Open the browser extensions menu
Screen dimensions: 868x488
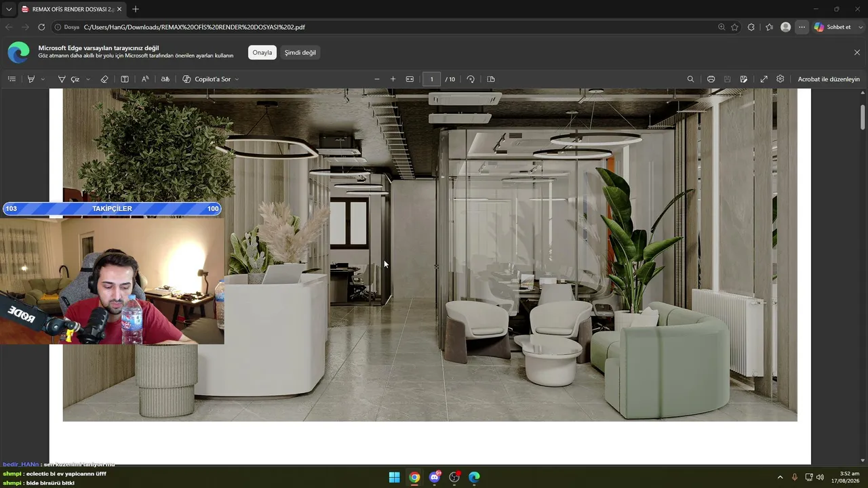coord(751,27)
